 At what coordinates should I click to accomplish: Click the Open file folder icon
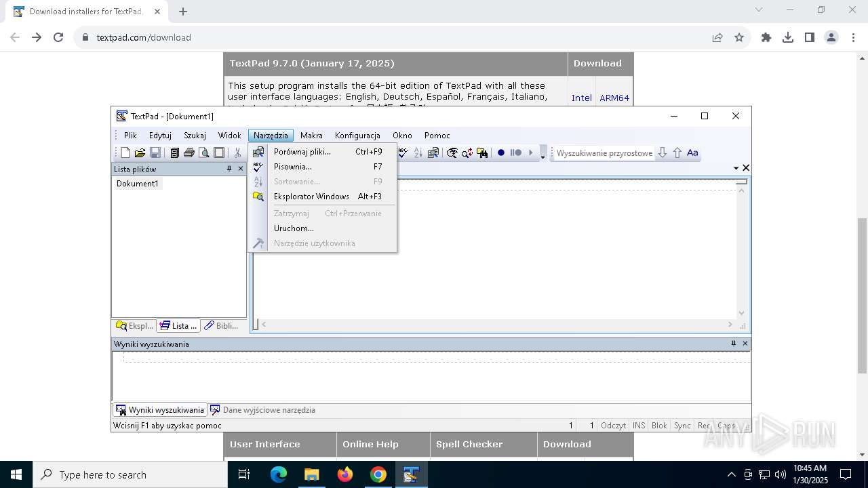pos(140,153)
